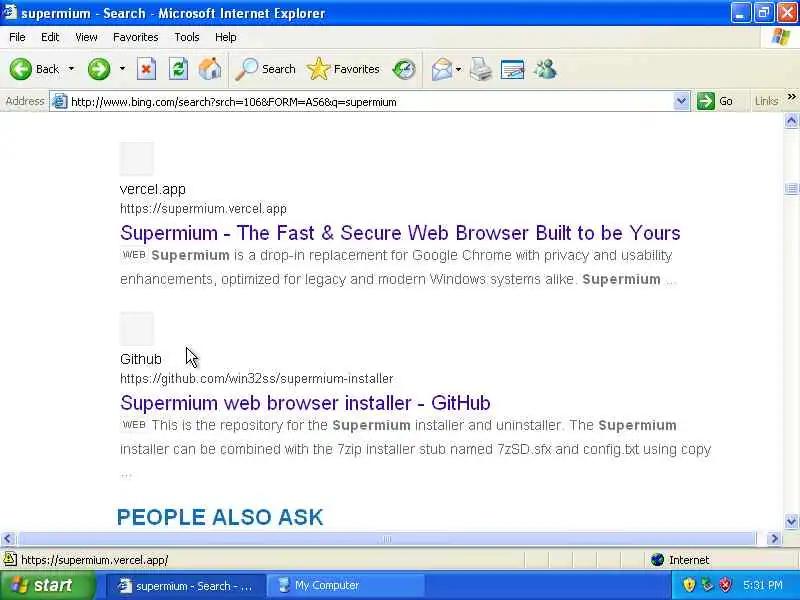800x600 pixels.
Task: Click the green tray icon next to the yellow shield
Action: pyautogui.click(x=708, y=585)
